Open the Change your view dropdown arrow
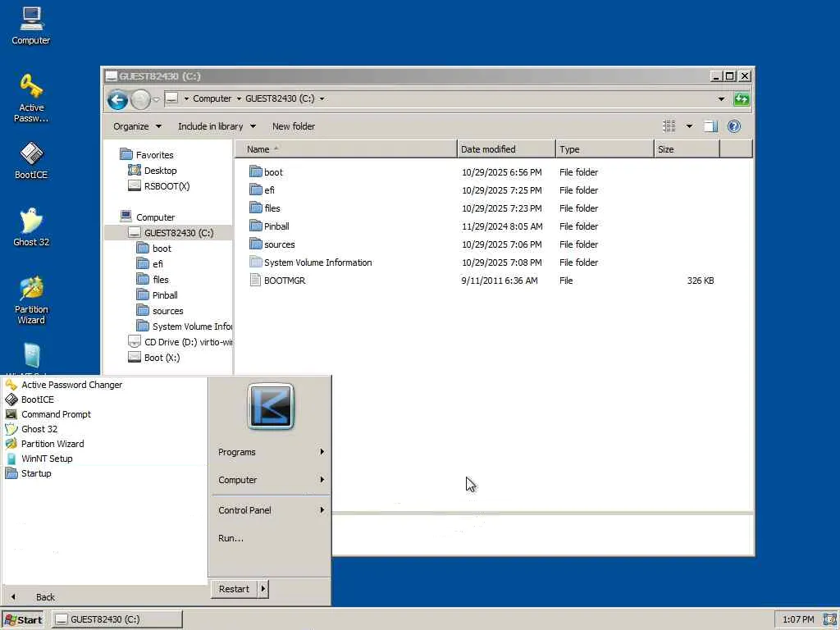Screen dimensions: 840x630 click(x=689, y=126)
